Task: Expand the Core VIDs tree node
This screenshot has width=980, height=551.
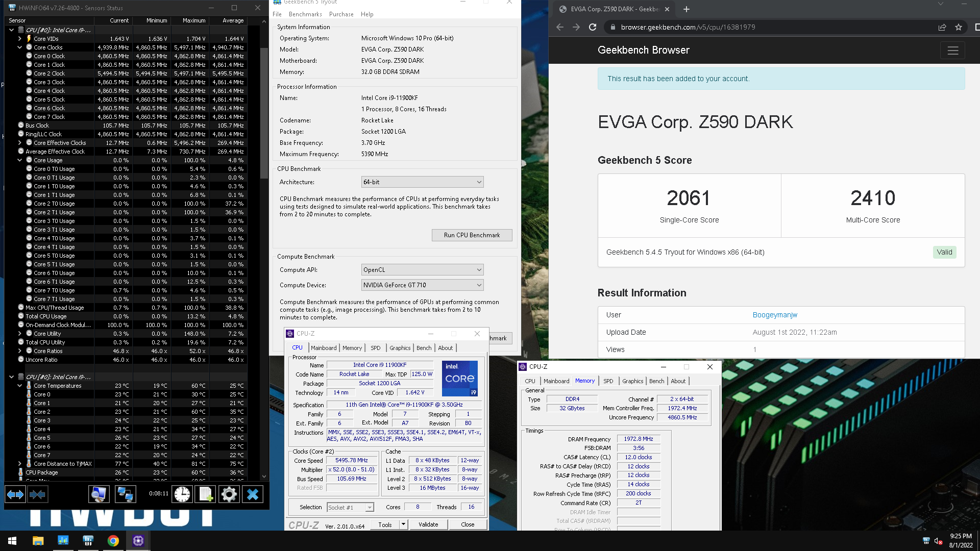Action: [20, 39]
